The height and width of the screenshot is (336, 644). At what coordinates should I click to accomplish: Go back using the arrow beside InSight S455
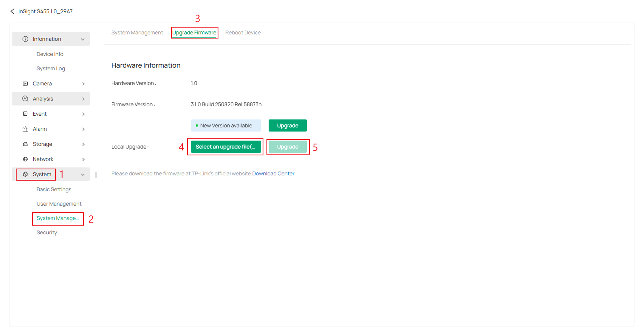[x=13, y=11]
